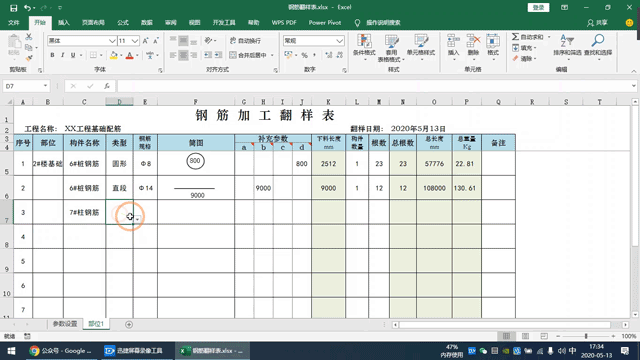Switch to the Page Layout tab
640x360 pixels.
point(93,23)
